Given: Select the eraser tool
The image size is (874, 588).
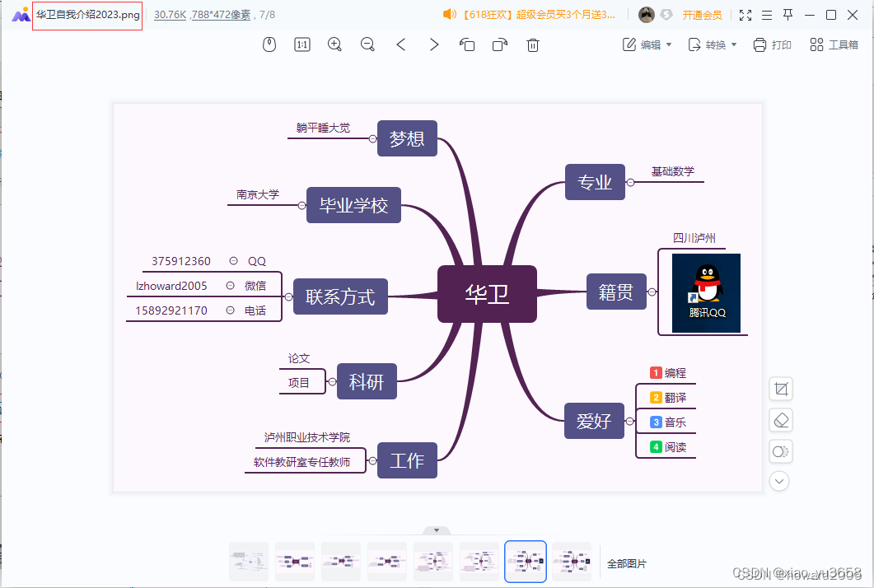Looking at the screenshot, I should 780,419.
